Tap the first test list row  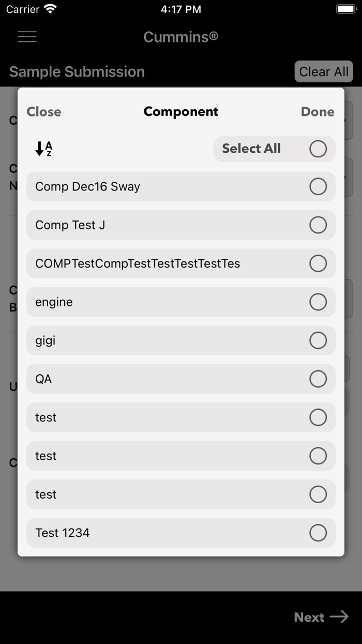pos(181,417)
